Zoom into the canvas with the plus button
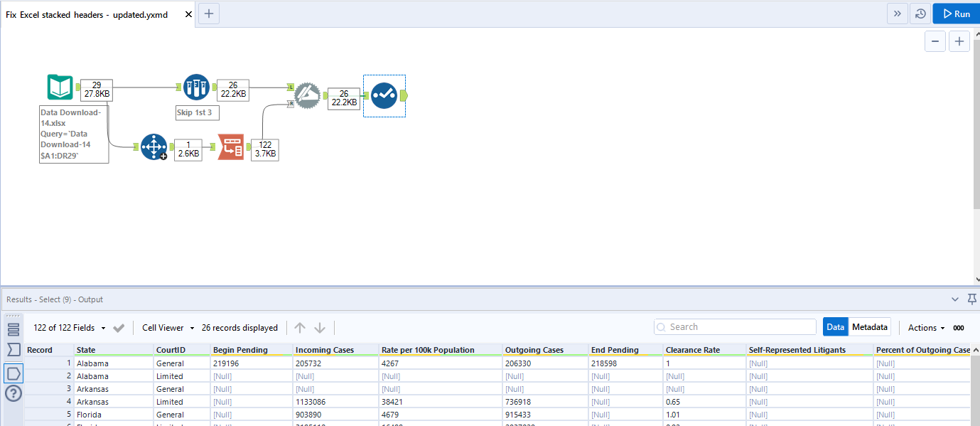 [959, 41]
